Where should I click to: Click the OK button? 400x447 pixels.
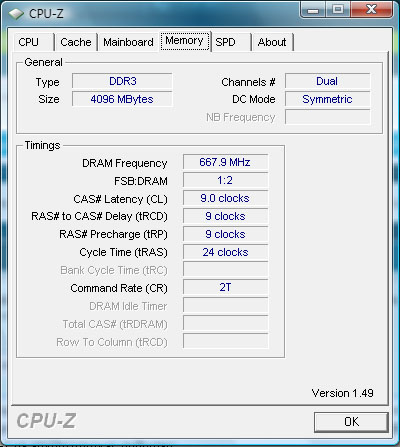tap(351, 422)
